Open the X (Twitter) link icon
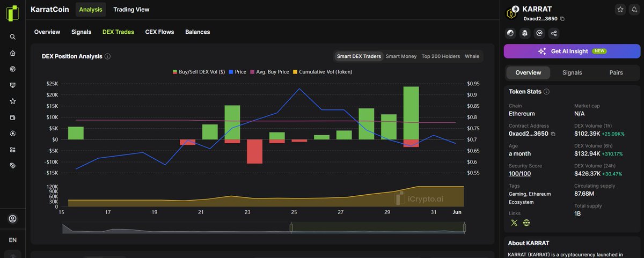Image resolution: width=644 pixels, height=258 pixels. pyautogui.click(x=514, y=223)
